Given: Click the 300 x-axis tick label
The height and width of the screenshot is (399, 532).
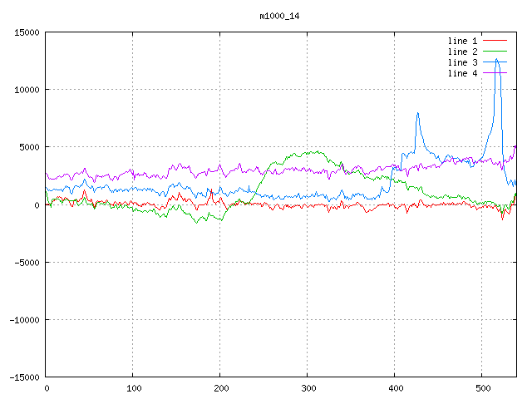Looking at the screenshot, I should coord(308,388).
